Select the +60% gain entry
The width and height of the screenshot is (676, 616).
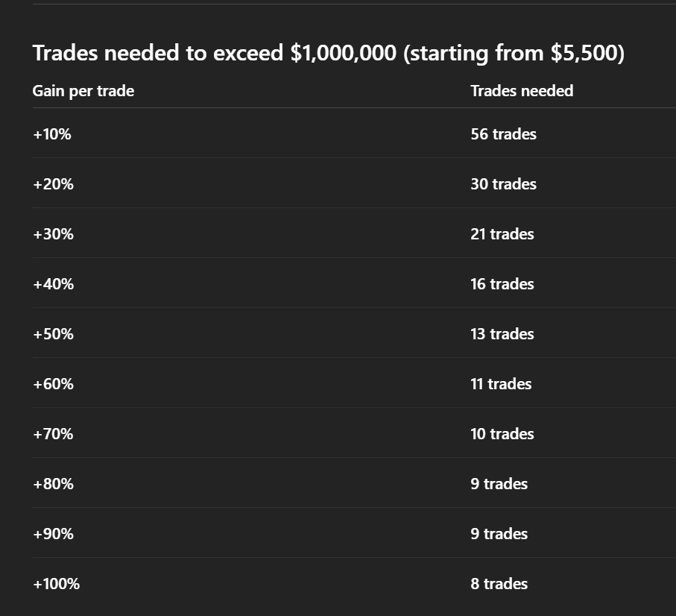coord(53,384)
